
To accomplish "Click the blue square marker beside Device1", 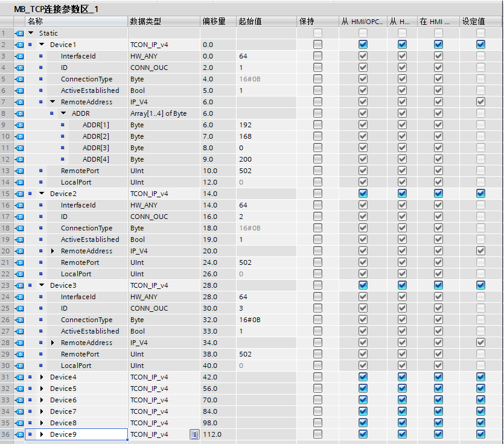I will (x=30, y=45).
